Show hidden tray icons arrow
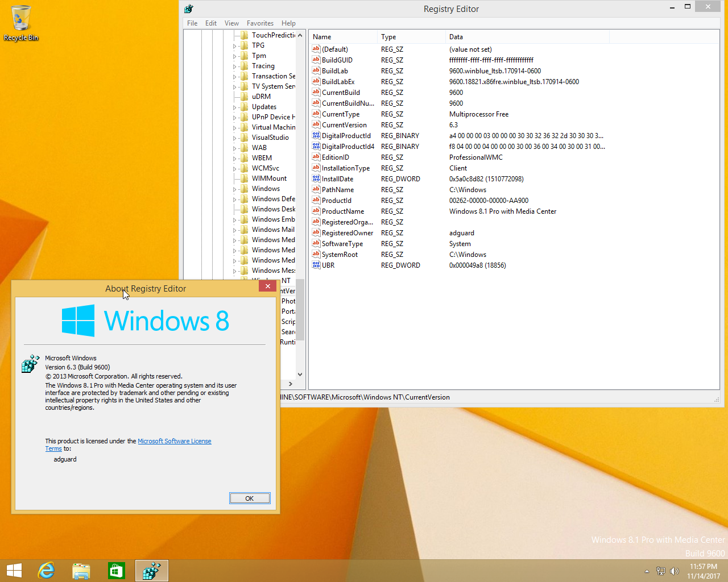Image resolution: width=728 pixels, height=582 pixels. pyautogui.click(x=647, y=571)
